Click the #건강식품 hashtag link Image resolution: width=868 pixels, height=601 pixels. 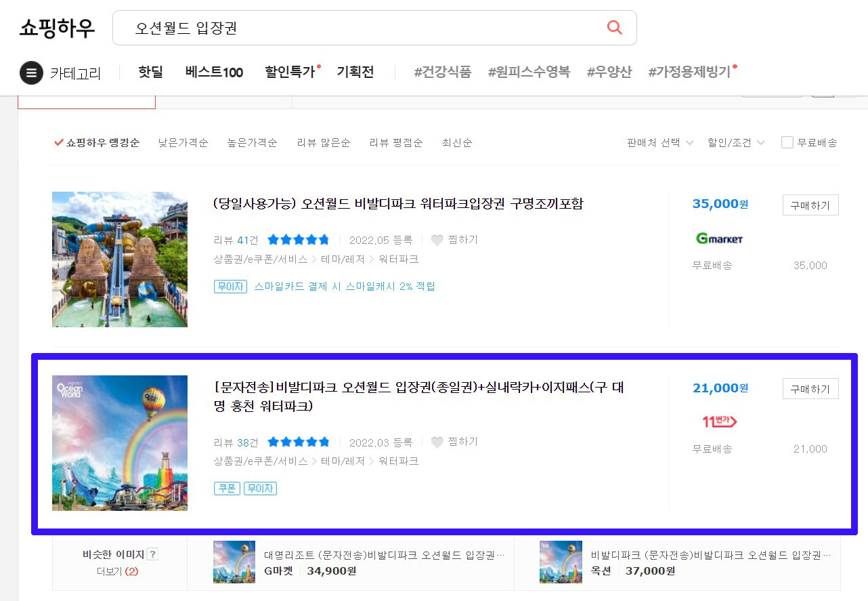pyautogui.click(x=443, y=72)
